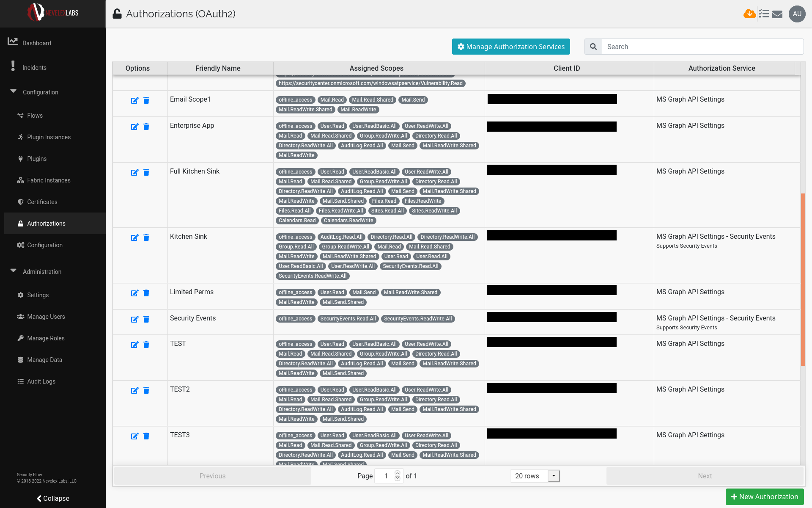Viewport: 812px width, 508px height.
Task: Open the envelope messages icon
Action: coord(777,14)
